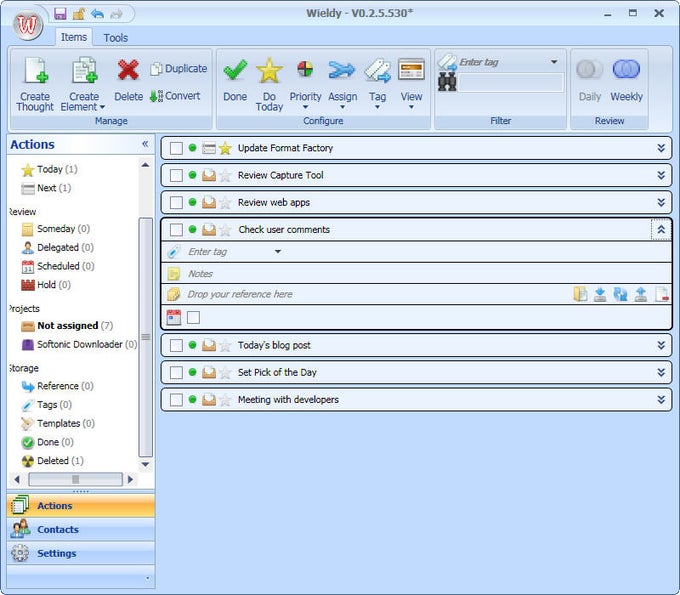Click the save icon in title bar
Image resolution: width=680 pixels, height=595 pixels.
pos(60,13)
